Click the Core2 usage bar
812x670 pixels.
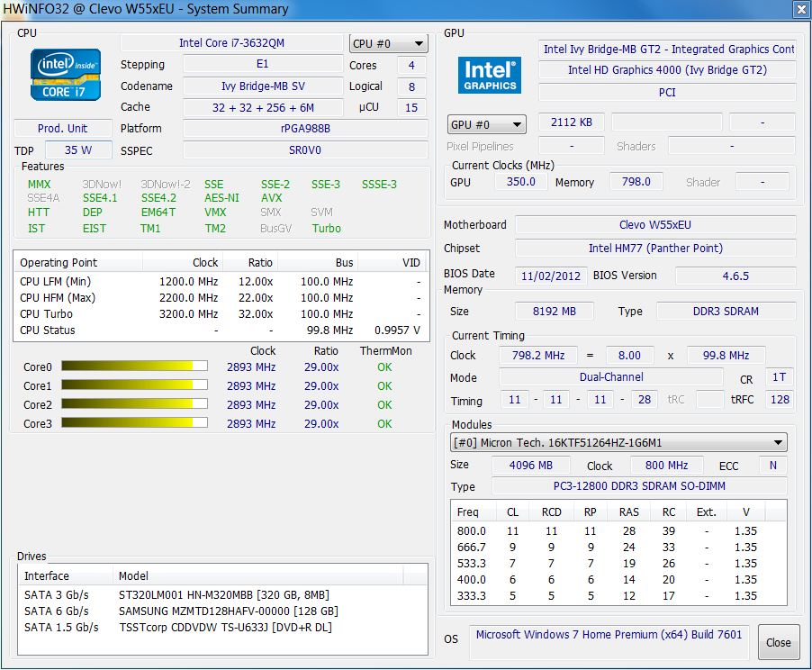coord(135,403)
